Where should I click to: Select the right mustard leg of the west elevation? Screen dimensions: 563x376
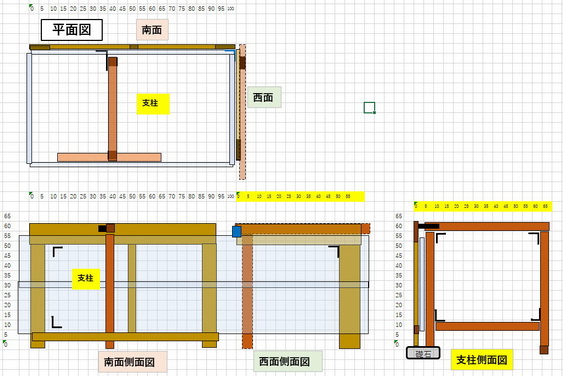350,297
